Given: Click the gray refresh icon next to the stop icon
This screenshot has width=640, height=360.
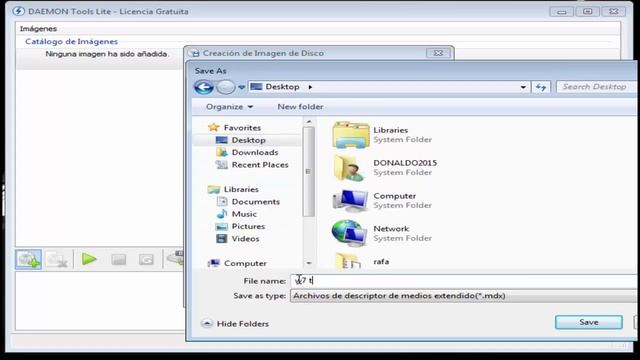Looking at the screenshot, I should pos(146,259).
